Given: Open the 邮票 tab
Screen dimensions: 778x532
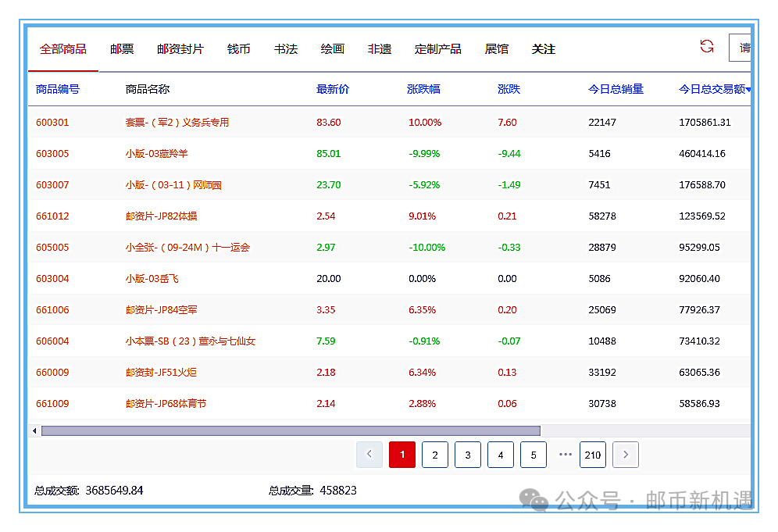Looking at the screenshot, I should coord(122,49).
